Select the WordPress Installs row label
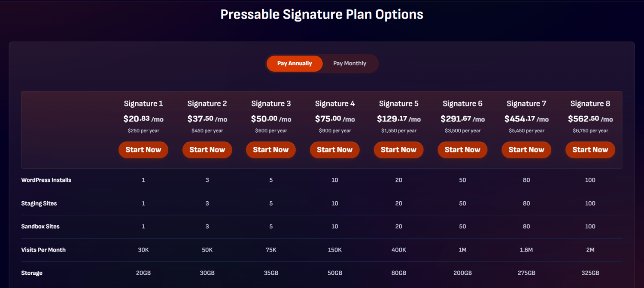Screen dimensions: 644x288 coord(46,180)
